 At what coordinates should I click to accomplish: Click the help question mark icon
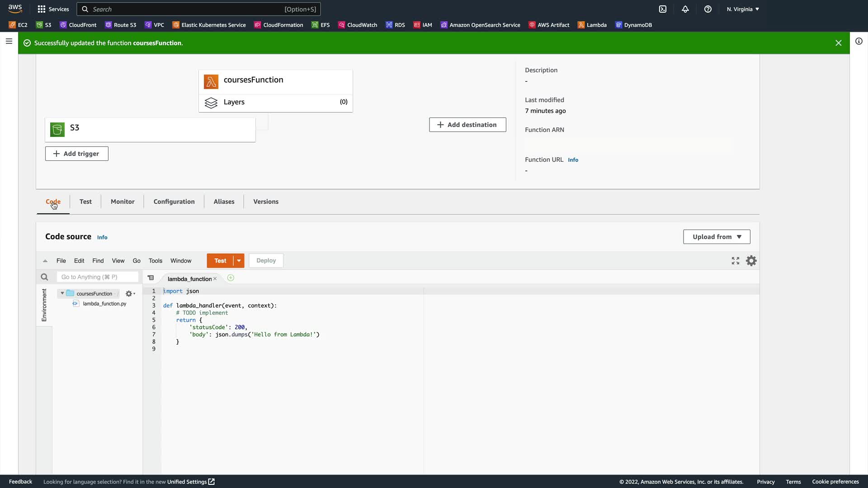point(708,9)
